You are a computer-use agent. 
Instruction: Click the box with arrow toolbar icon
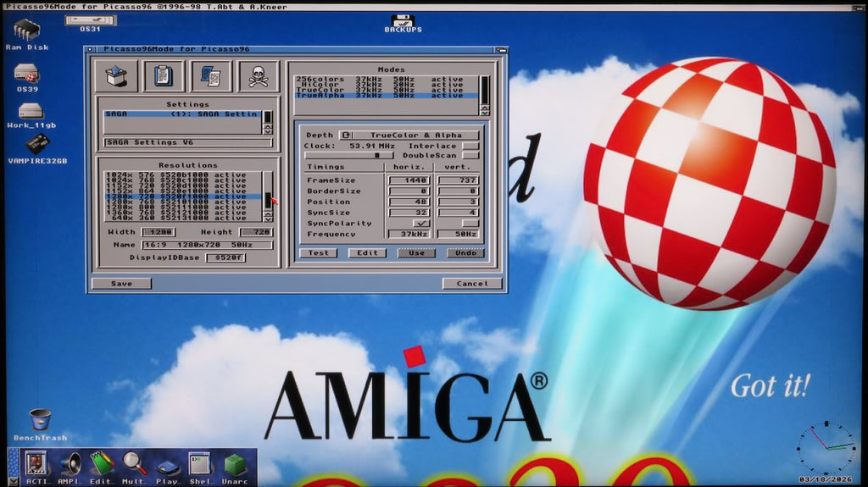[x=115, y=76]
